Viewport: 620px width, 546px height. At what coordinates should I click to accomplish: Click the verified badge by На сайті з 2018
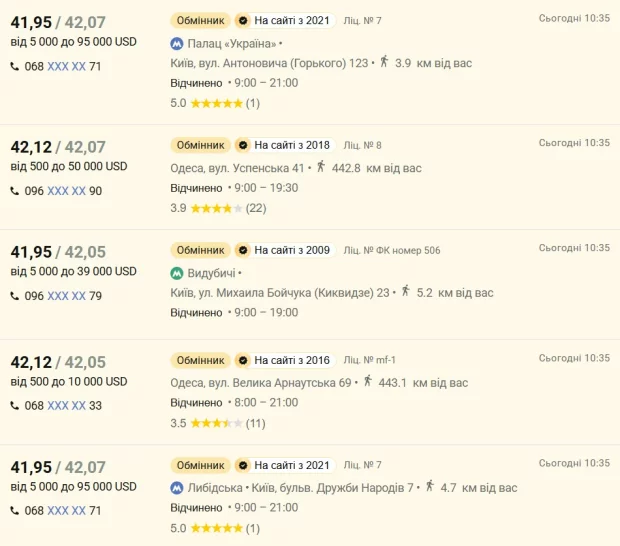(x=242, y=145)
